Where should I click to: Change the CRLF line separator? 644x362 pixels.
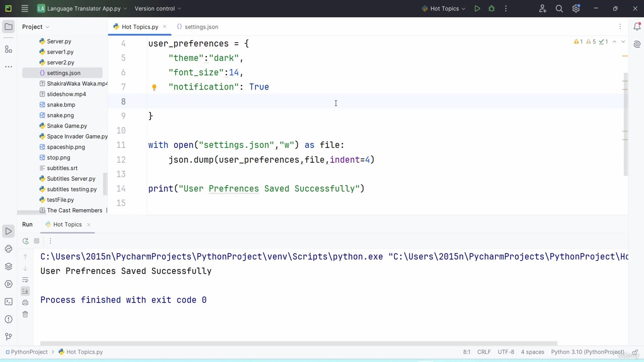pyautogui.click(x=484, y=352)
